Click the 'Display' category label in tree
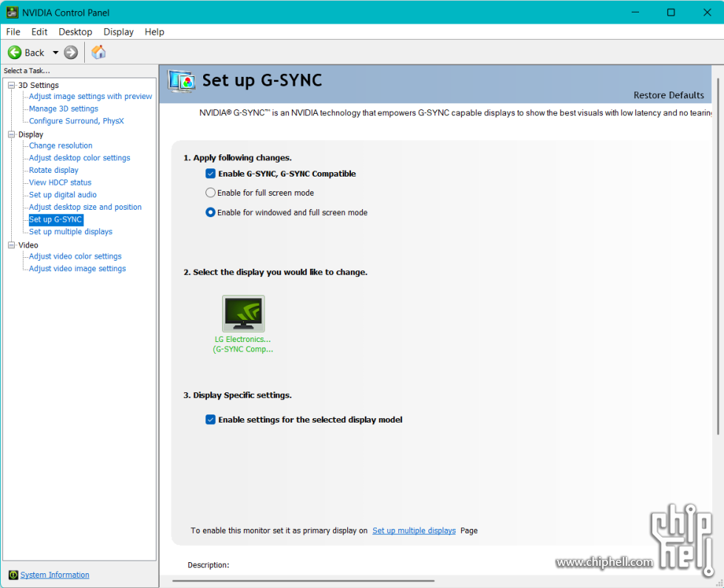 [x=30, y=134]
